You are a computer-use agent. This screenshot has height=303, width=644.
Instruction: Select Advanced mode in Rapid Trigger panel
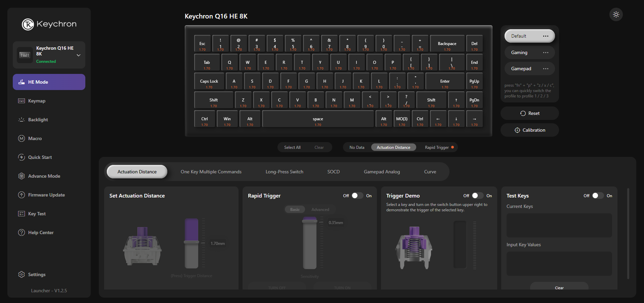click(320, 210)
